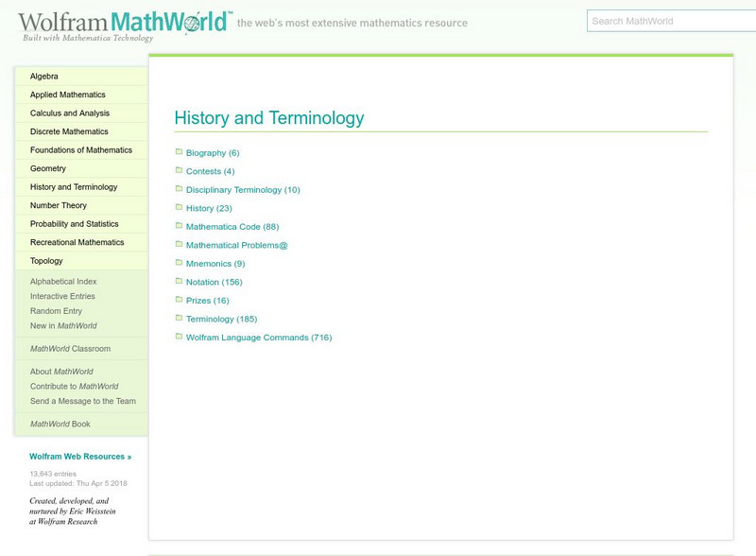756x556 pixels.
Task: Open Wolfram Web Resources link
Action: pos(80,457)
